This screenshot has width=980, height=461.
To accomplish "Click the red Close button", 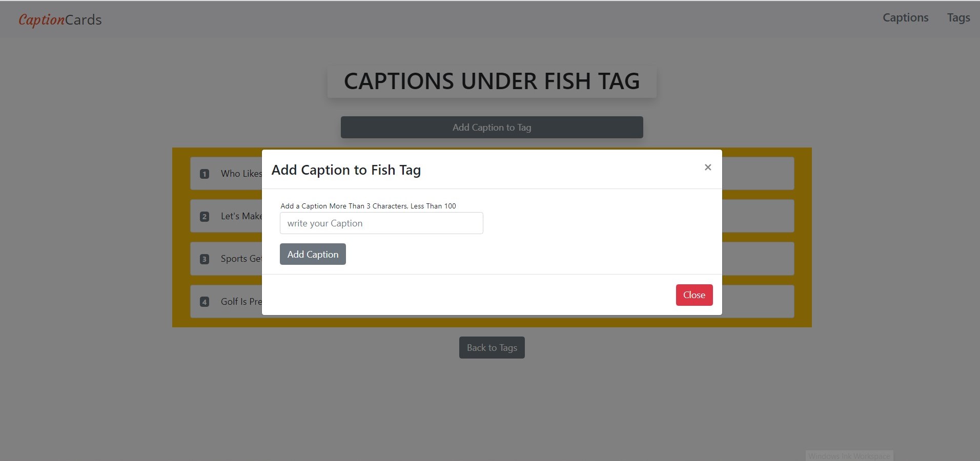I will point(693,295).
